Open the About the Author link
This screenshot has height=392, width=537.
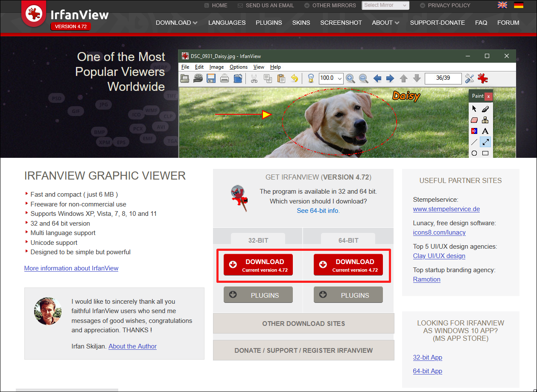click(x=133, y=346)
